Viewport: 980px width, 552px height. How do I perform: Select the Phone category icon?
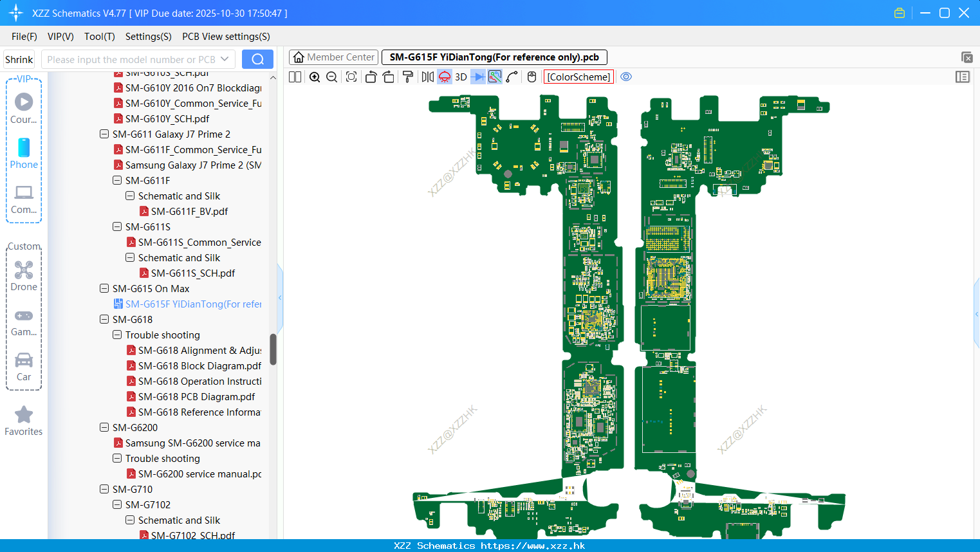pyautogui.click(x=24, y=153)
